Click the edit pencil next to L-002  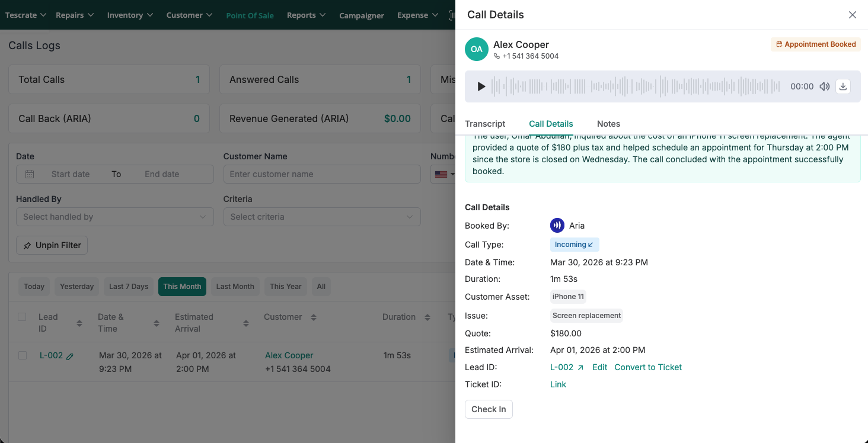point(70,357)
